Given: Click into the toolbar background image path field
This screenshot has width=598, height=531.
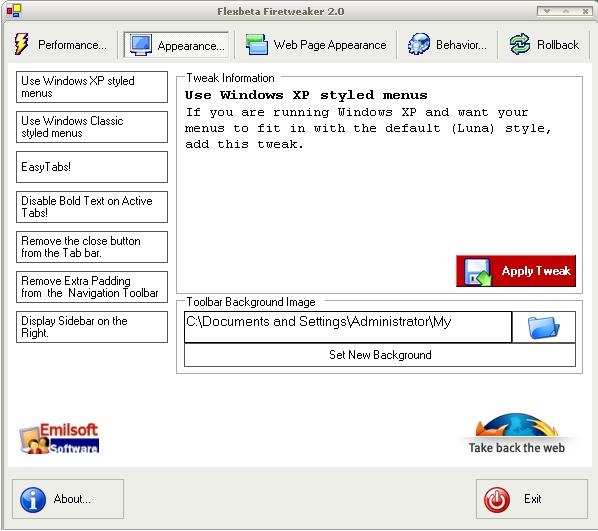Looking at the screenshot, I should 348,327.
